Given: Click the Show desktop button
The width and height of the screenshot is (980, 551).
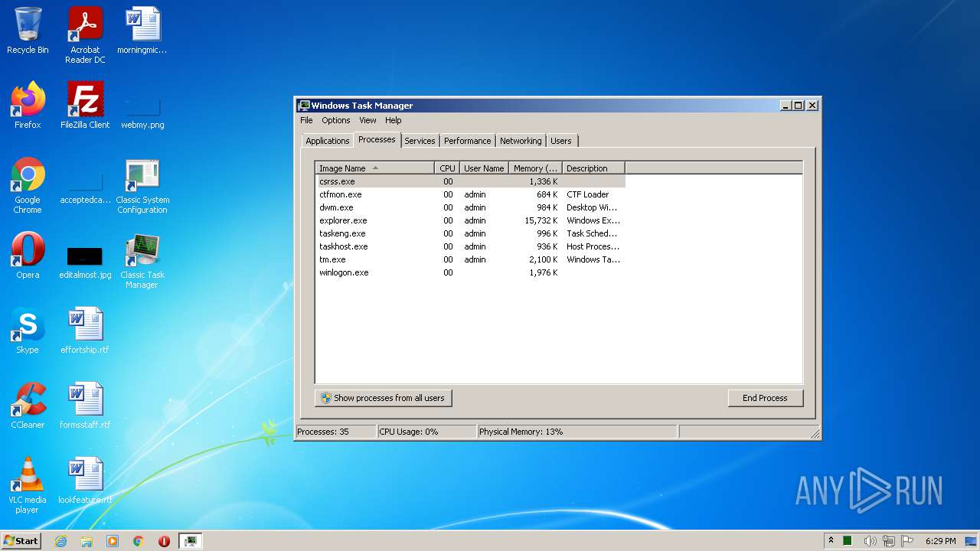Looking at the screenshot, I should pos(972,541).
